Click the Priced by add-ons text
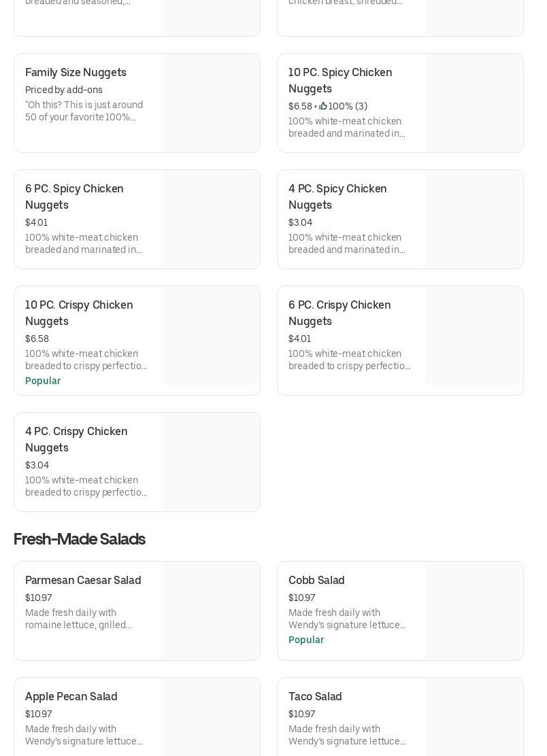 click(64, 90)
